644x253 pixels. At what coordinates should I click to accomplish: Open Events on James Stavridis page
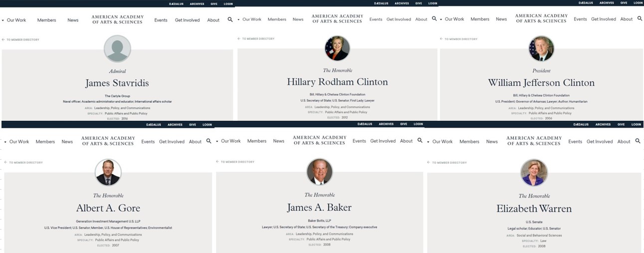pos(161,20)
